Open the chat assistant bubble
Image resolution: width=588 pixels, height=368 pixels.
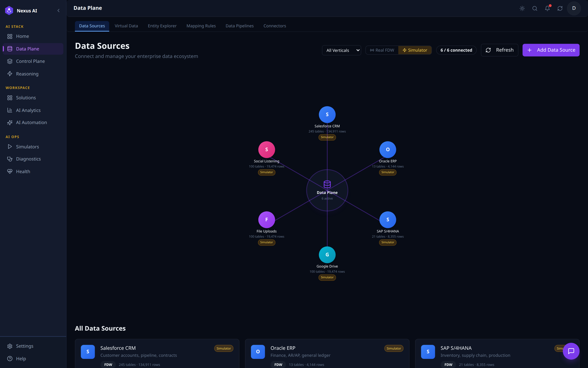point(571,351)
